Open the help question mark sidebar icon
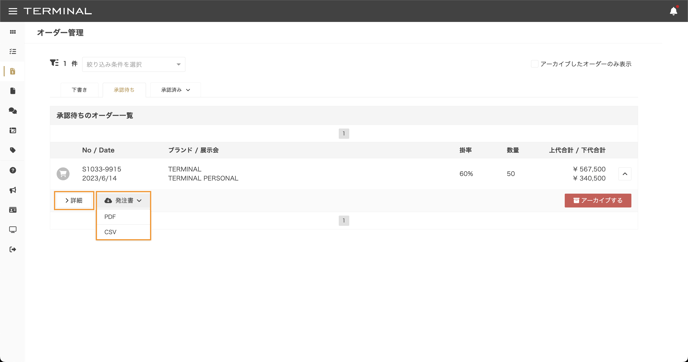The width and height of the screenshot is (688, 362). (x=13, y=170)
